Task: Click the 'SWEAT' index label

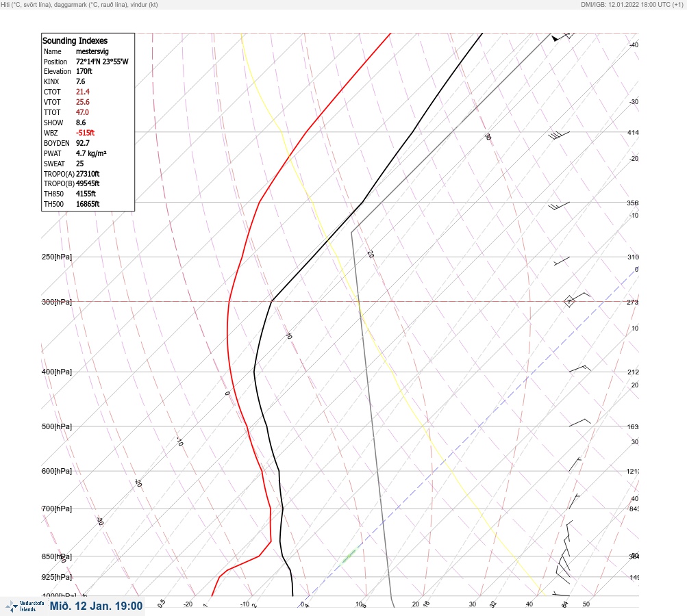Action: 54,164
